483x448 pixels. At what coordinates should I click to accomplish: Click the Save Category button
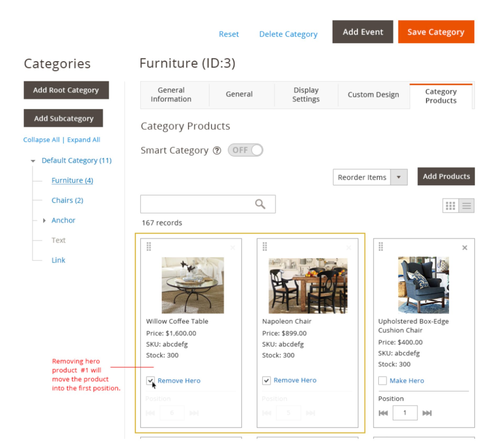[436, 32]
